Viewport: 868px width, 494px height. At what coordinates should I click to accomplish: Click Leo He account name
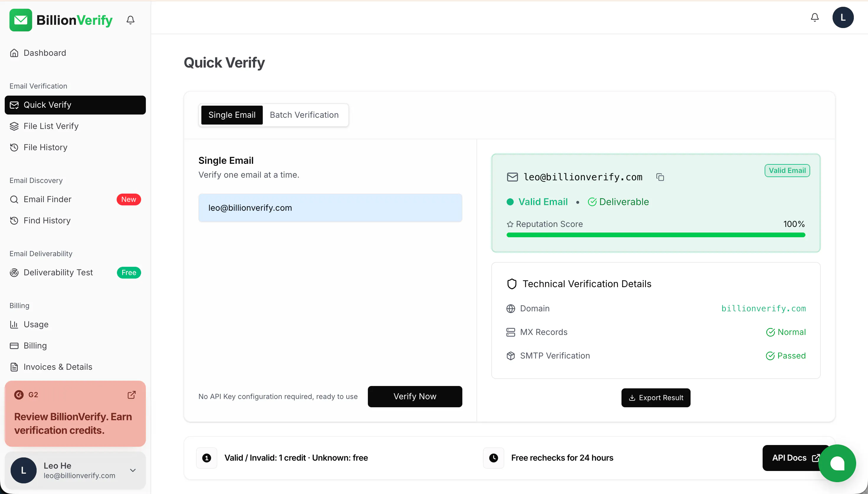coord(57,466)
